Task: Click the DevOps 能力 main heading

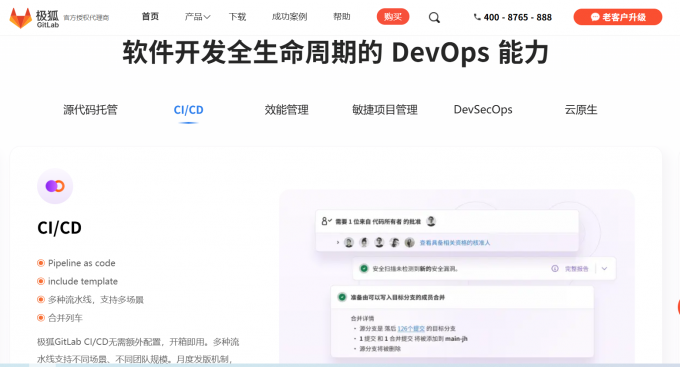Action: 335,52
